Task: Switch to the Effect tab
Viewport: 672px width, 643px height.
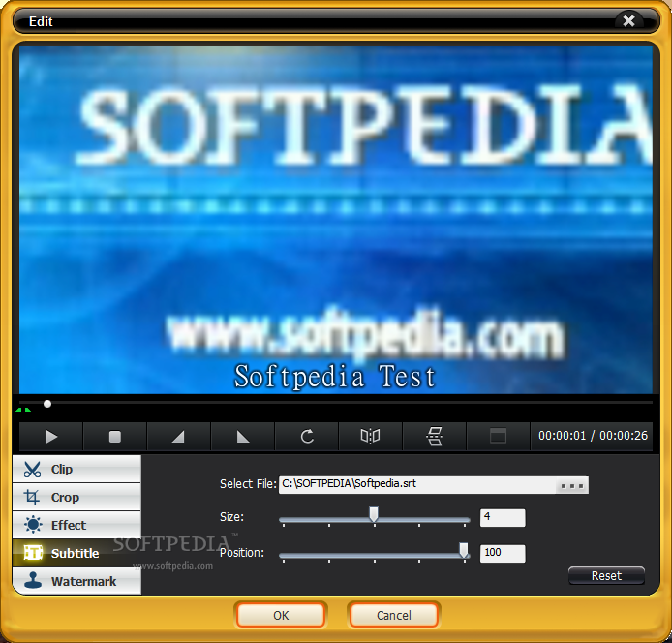Action: point(76,525)
